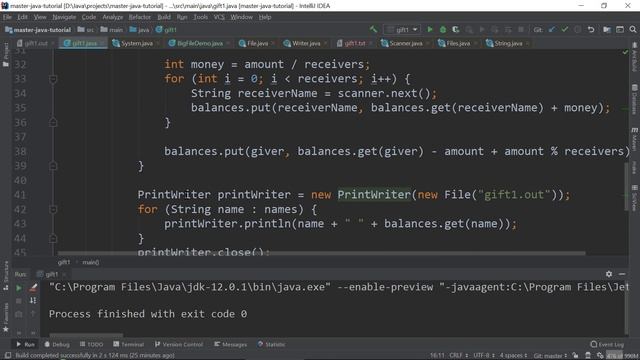
Task: Open the Event Log
Action: coord(607,344)
